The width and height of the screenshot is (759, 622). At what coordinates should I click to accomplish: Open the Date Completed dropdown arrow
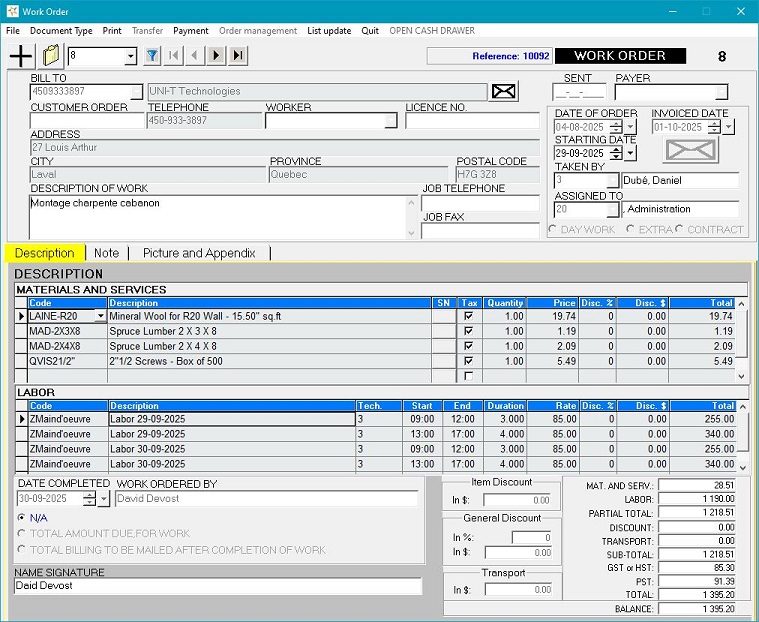coord(104,499)
